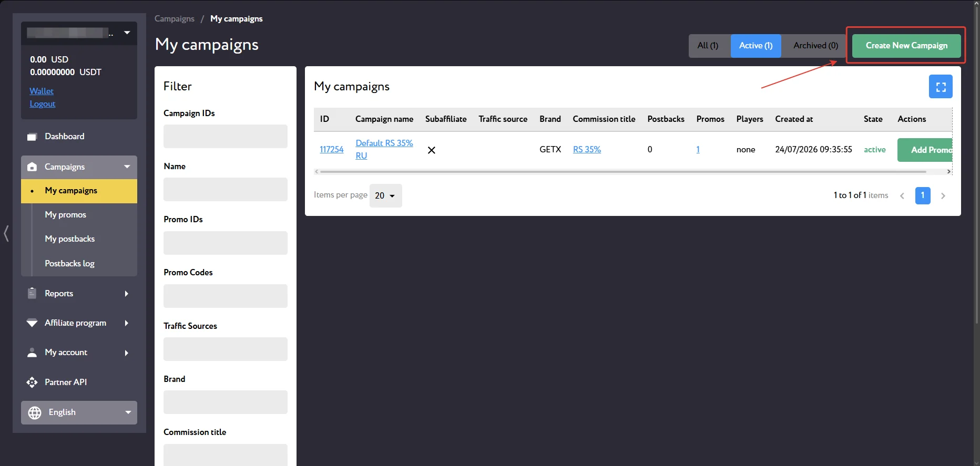Expand the Campaigns menu section

(x=79, y=167)
